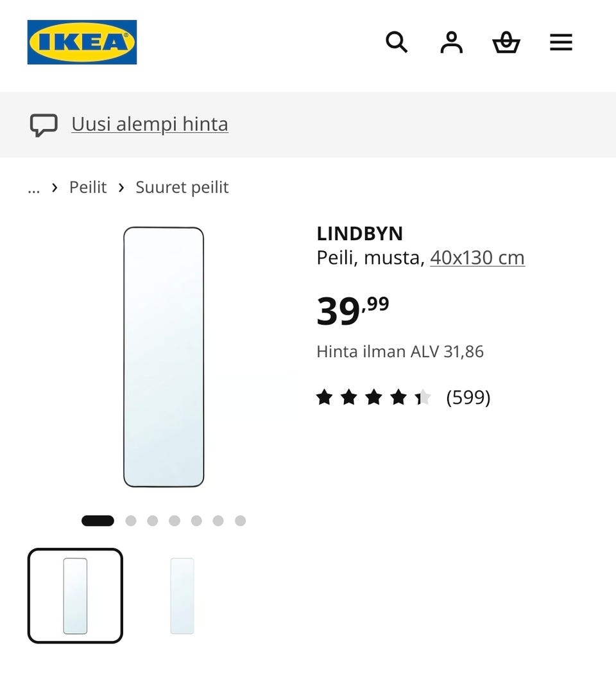Open the main LINDBYN mirror product image
The height and width of the screenshot is (682, 616).
pyautogui.click(x=164, y=356)
